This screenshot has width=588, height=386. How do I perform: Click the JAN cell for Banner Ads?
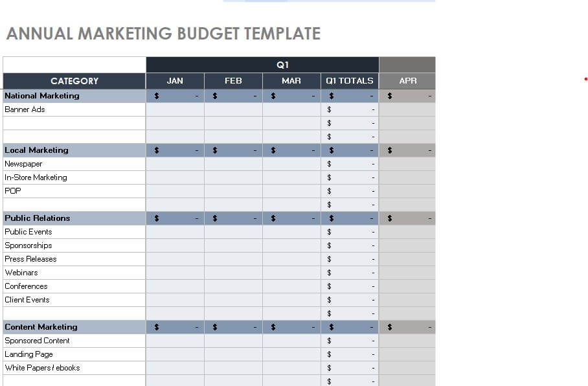(x=175, y=109)
